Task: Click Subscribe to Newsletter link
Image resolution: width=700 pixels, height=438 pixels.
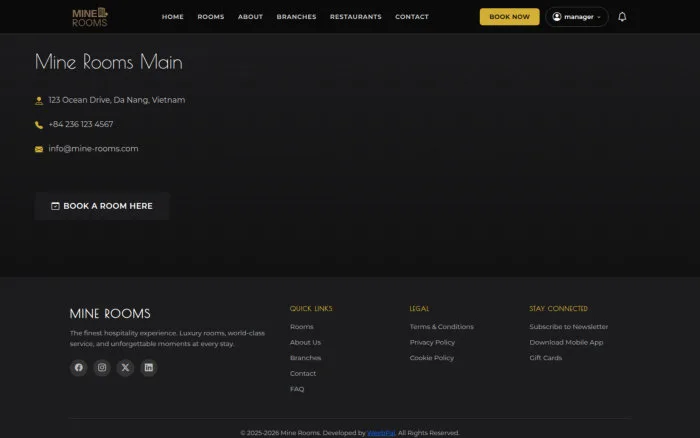Action: 569,327
